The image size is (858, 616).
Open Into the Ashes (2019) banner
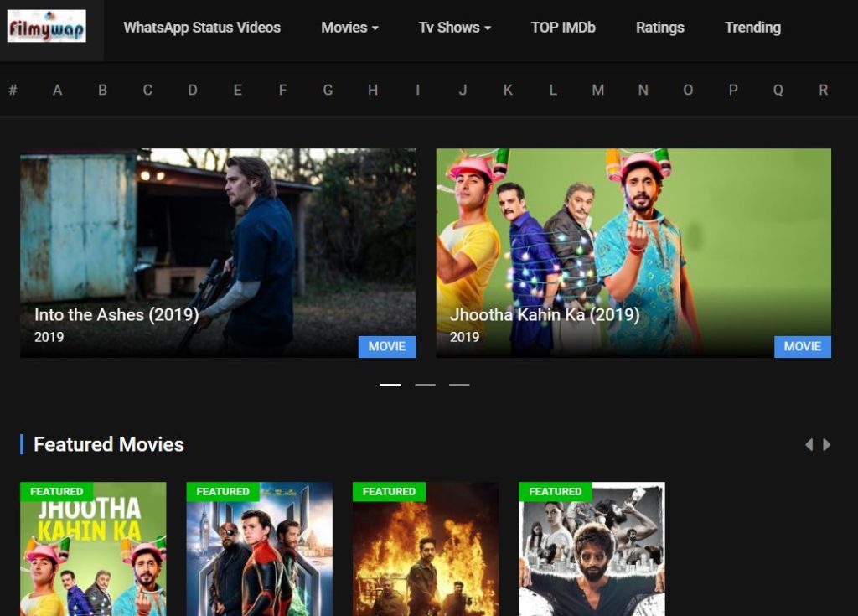point(218,251)
